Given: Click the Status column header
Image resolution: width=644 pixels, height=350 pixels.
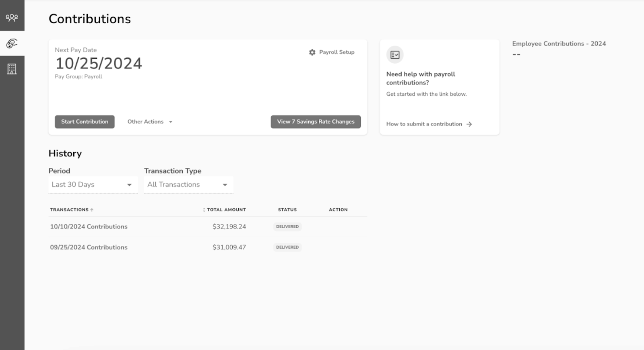Looking at the screenshot, I should point(287,210).
